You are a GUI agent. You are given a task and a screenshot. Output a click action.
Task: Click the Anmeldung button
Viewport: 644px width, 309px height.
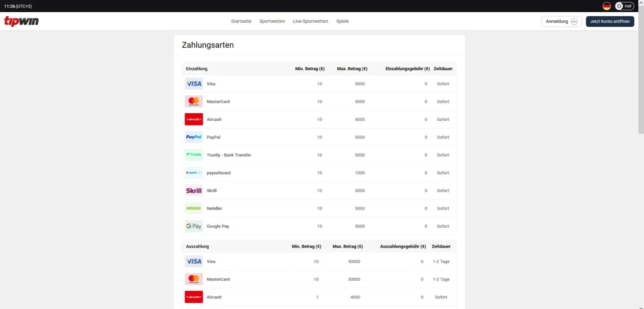[562, 21]
